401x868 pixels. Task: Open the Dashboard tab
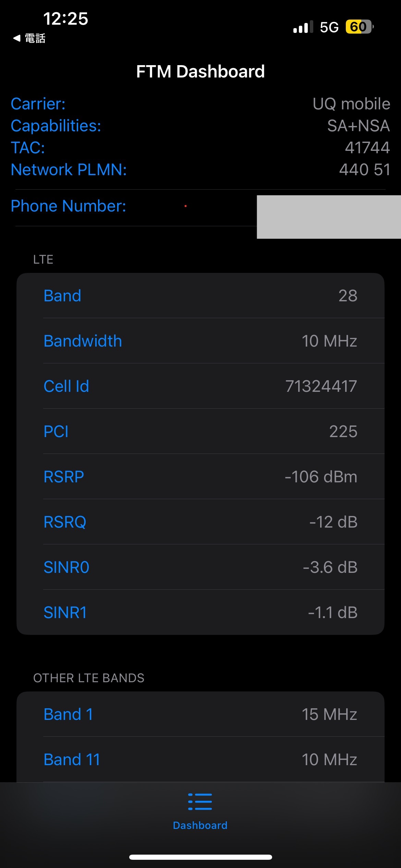(x=200, y=825)
